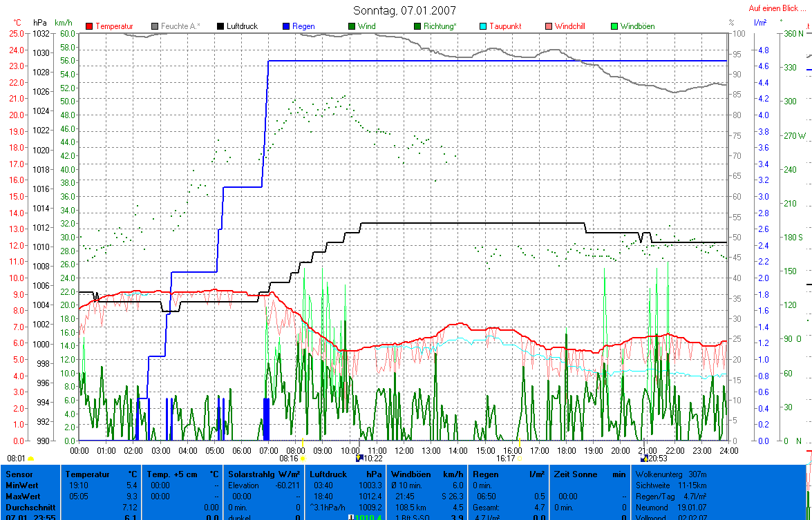The width and height of the screenshot is (812, 520).
Task: Click the Regen l/m² panel header
Action: pyautogui.click(x=509, y=475)
